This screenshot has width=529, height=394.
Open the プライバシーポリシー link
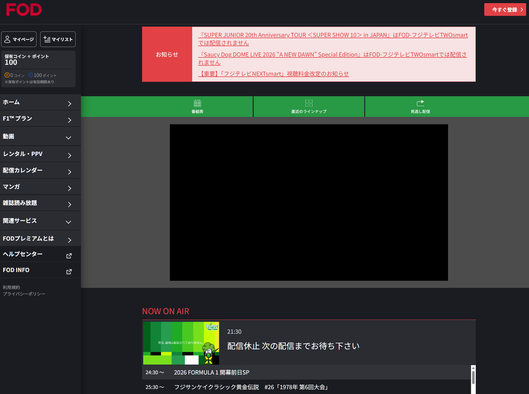point(24,294)
